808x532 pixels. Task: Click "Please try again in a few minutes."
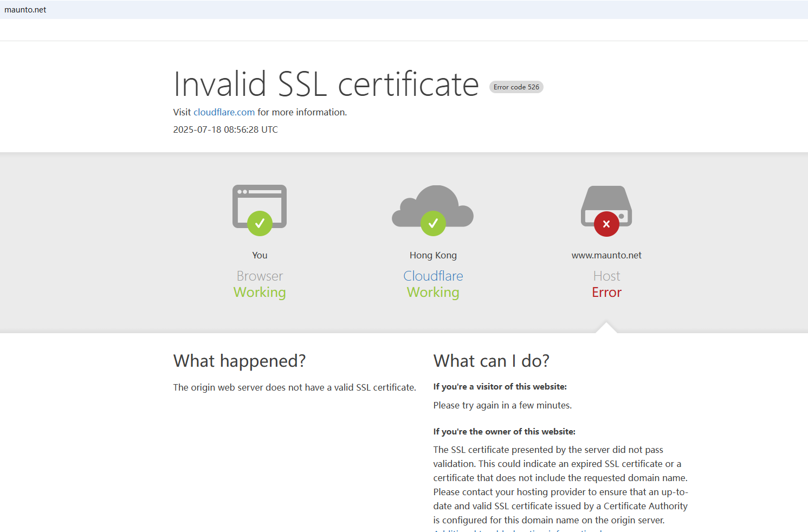pos(502,405)
